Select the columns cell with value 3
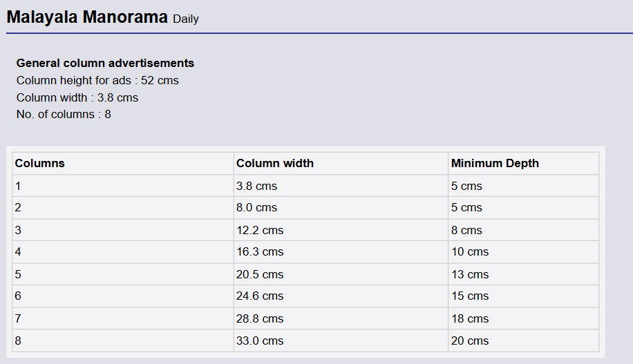 123,230
